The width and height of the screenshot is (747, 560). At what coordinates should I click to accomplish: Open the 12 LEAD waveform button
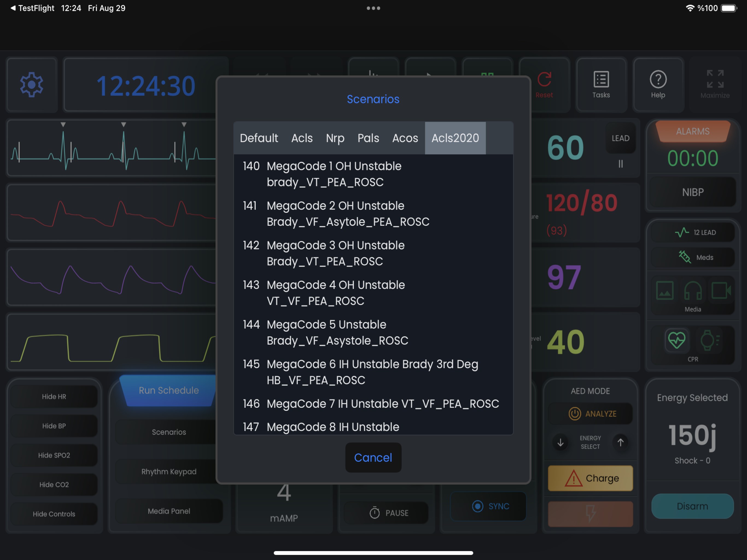tap(693, 232)
